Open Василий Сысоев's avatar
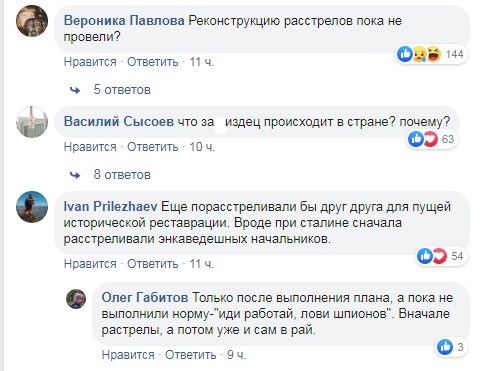Screen dimensions: 503x371 click(32, 122)
